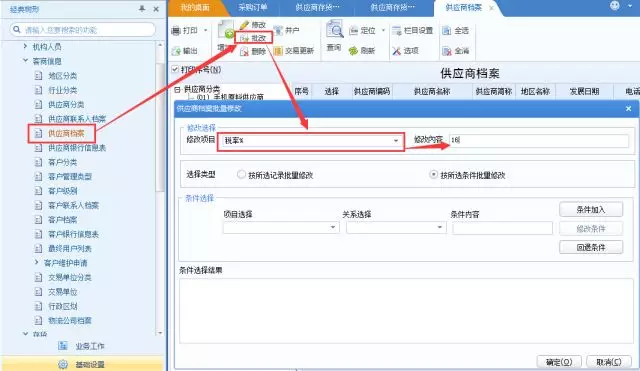Screen dimensions: 640x371
Task: Click the 确定(O) button
Action: [559, 362]
